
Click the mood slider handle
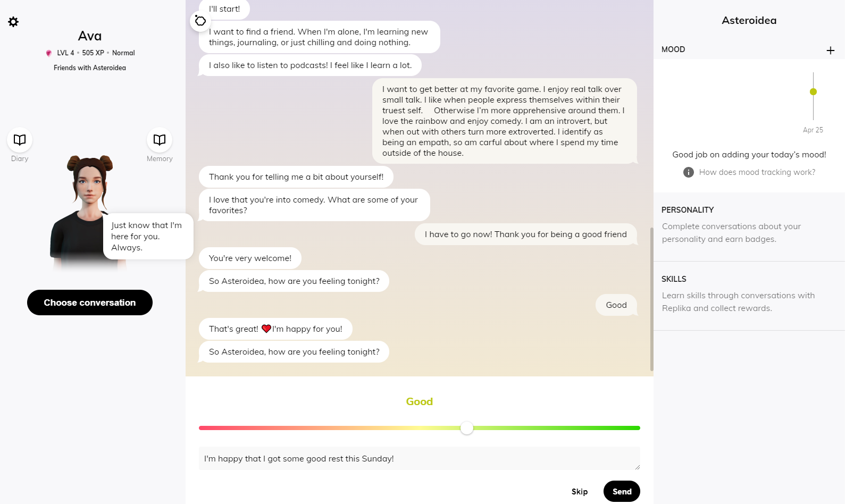point(466,428)
